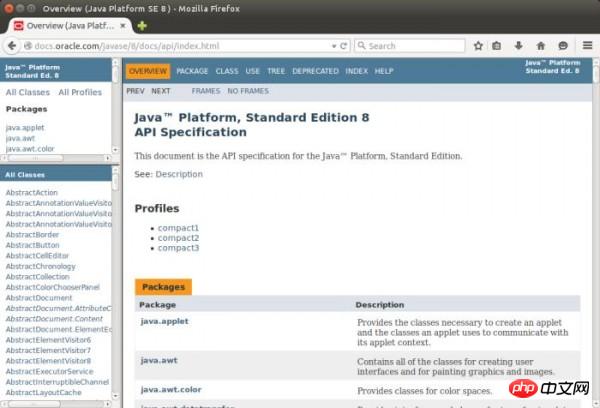Viewport: 600px width, 408px height.
Task: Click All Profiles link in left frame
Action: pos(80,92)
